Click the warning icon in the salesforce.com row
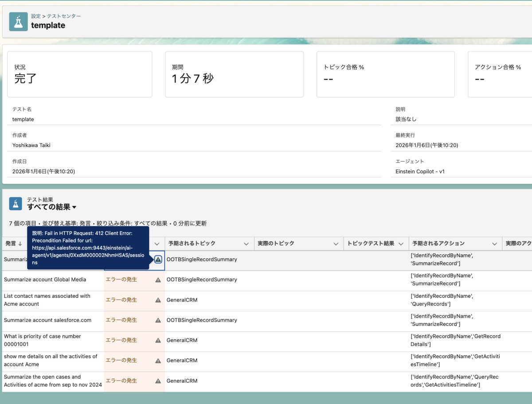 pos(158,320)
